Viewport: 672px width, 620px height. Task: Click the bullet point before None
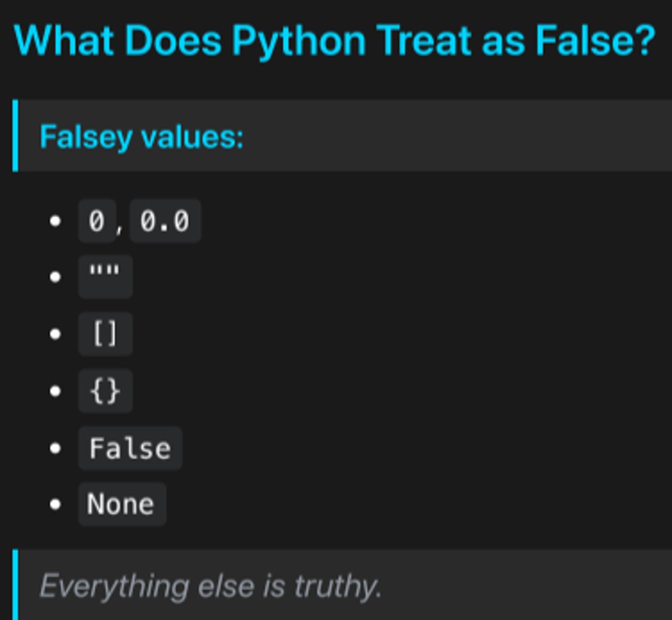55,504
